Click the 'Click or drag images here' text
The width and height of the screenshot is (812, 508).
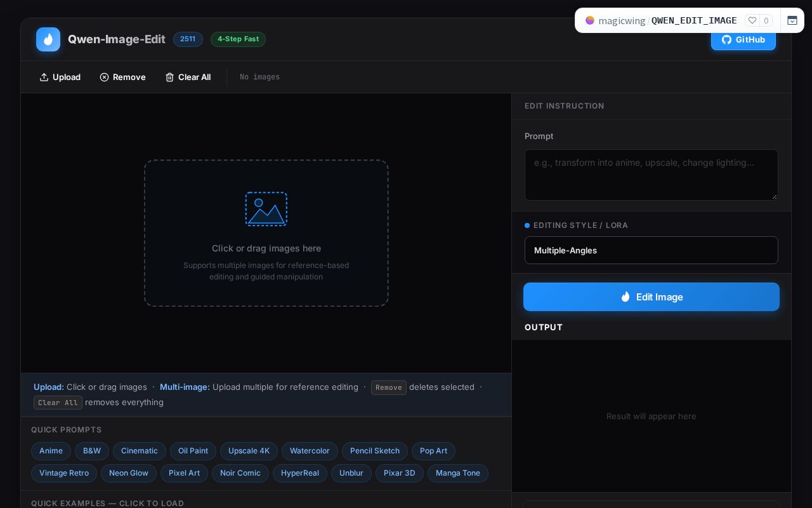(x=266, y=248)
